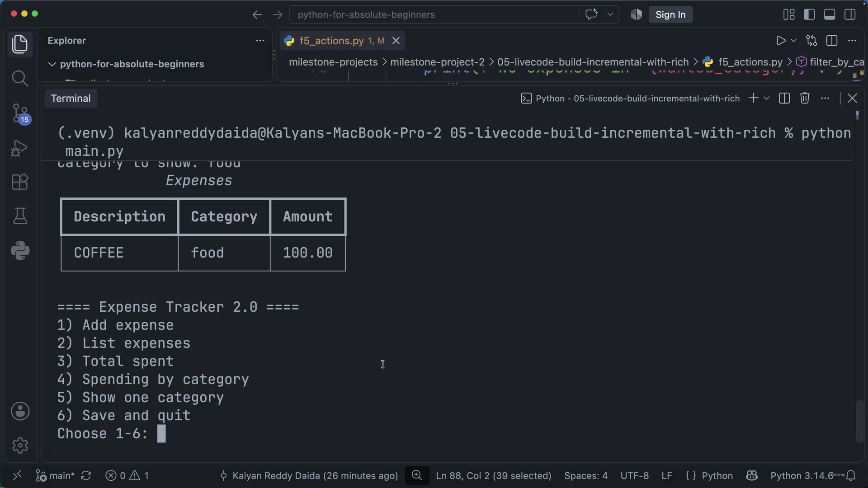This screenshot has width=868, height=488.
Task: Go back with the left arrow
Action: click(257, 14)
